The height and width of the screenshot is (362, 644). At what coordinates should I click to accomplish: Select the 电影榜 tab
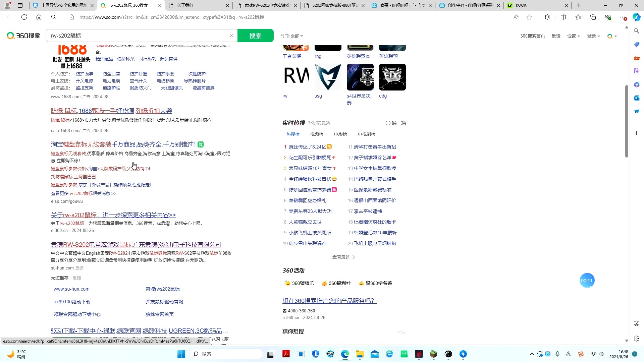point(340,134)
